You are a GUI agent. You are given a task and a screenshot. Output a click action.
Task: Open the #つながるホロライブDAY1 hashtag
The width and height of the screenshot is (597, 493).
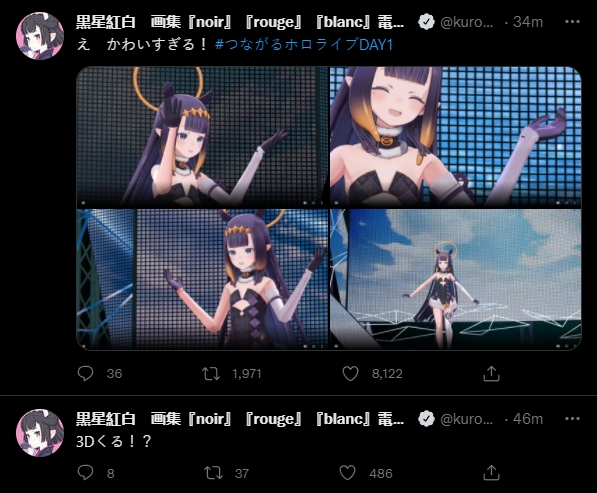click(304, 45)
